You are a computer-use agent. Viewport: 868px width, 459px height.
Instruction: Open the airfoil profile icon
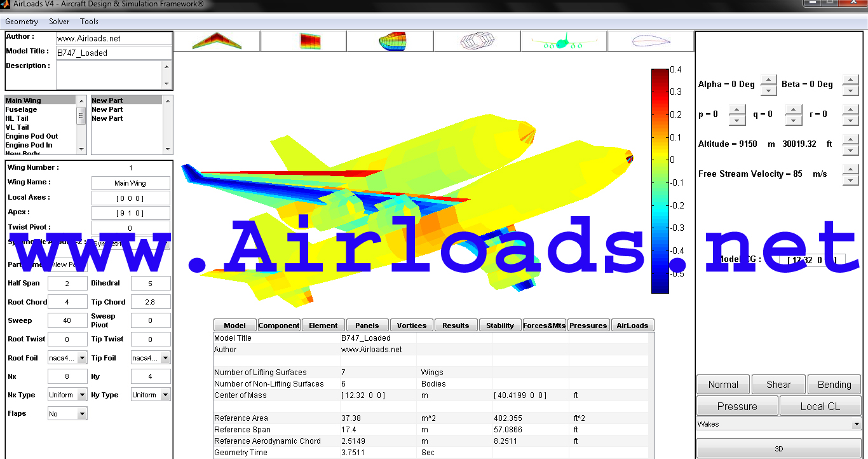click(x=650, y=41)
